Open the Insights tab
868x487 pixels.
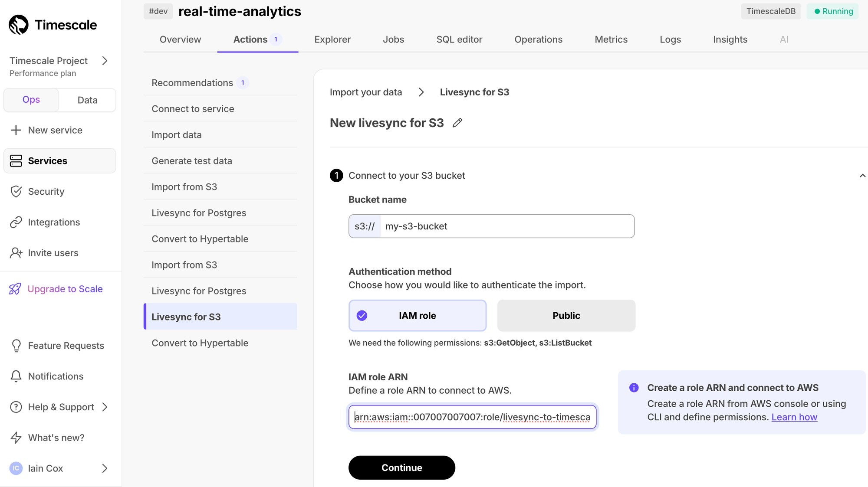click(x=730, y=39)
